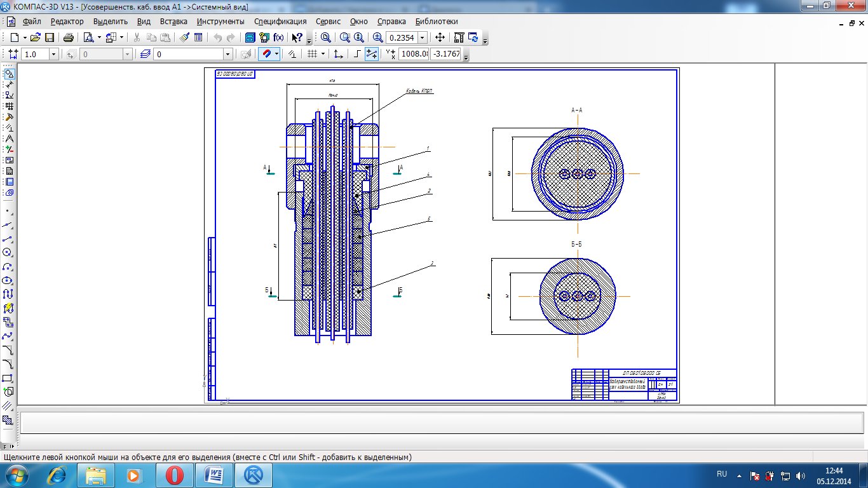This screenshot has width=868, height=488.
Task: Expand the snapping magnet options arrow
Action: pos(277,54)
